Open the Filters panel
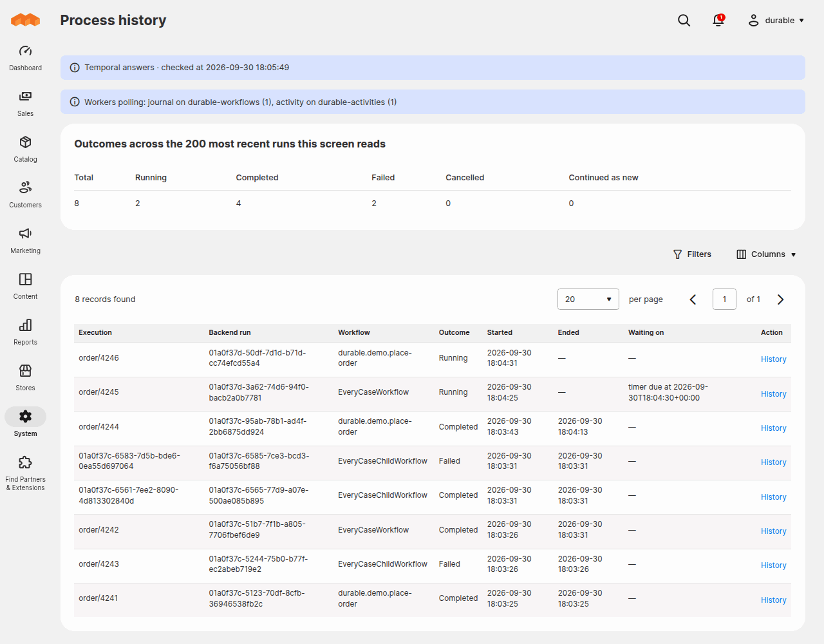The image size is (824, 644). point(692,254)
